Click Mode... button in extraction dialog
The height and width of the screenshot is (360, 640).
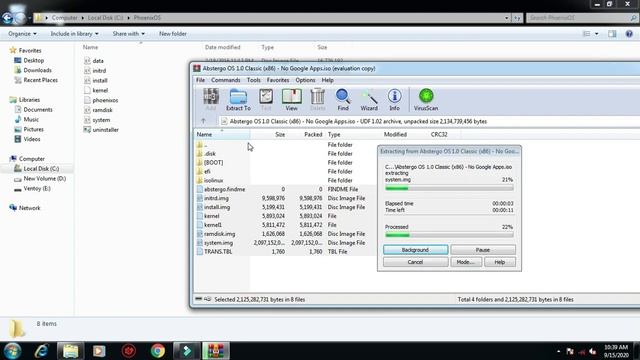pos(466,262)
